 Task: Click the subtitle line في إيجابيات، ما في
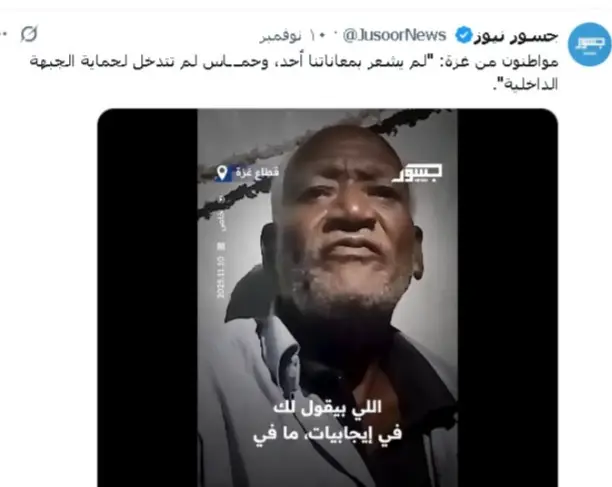[x=327, y=434]
